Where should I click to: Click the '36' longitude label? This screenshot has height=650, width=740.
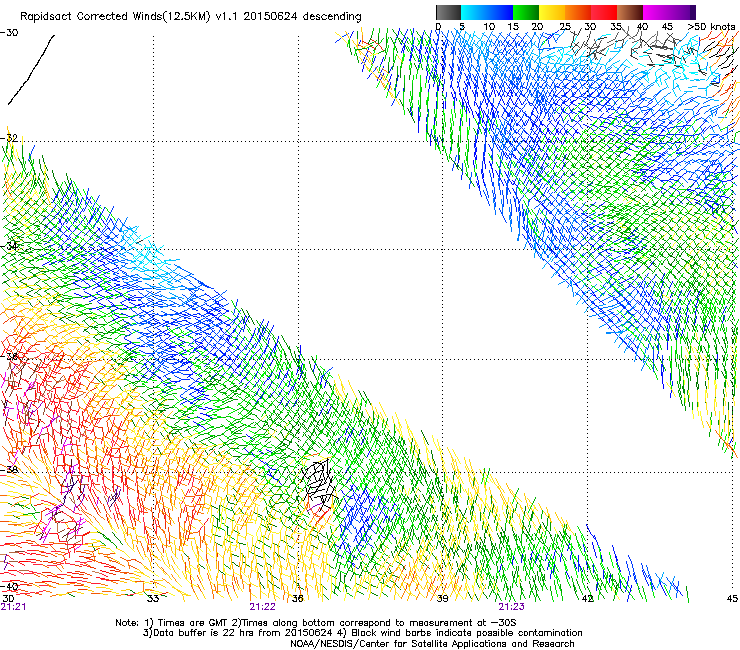click(x=297, y=599)
